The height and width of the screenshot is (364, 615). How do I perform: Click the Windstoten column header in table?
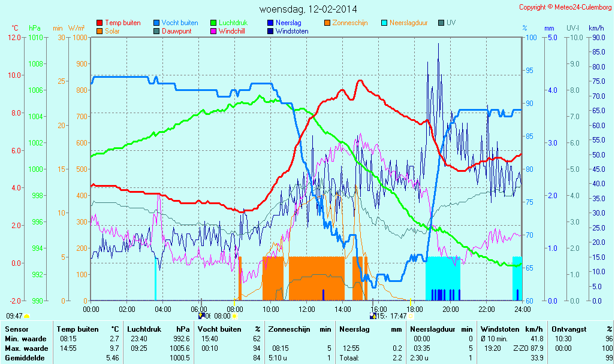coord(501,329)
